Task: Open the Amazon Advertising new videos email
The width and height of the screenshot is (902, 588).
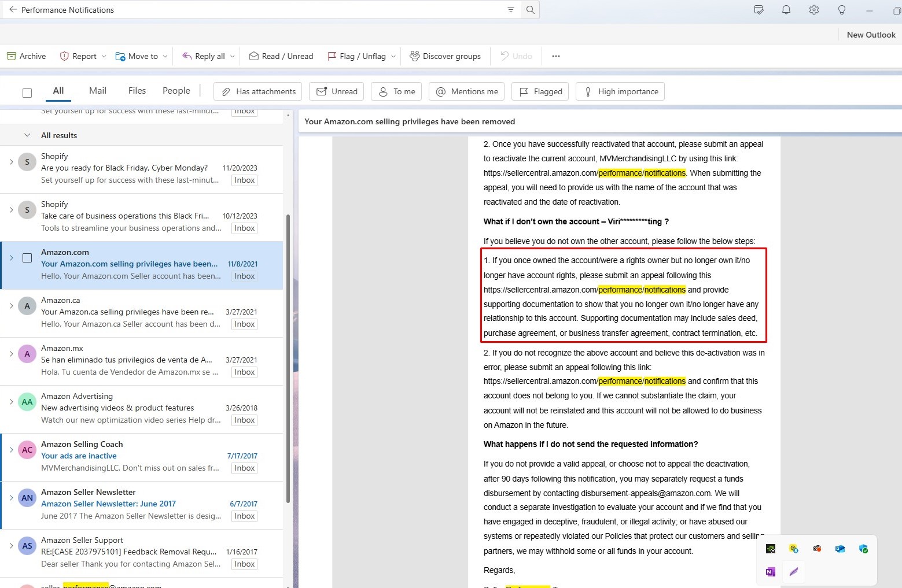Action: [142, 409]
